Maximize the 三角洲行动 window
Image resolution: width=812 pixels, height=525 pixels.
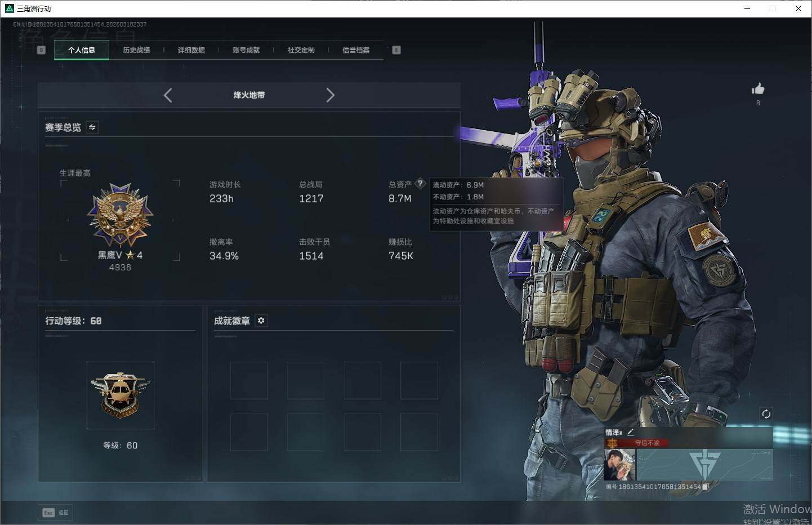coord(773,8)
